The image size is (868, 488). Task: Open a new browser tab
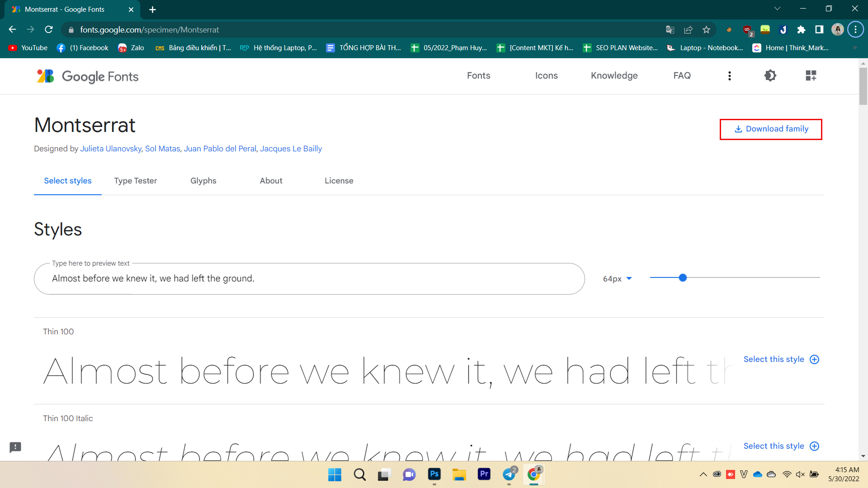pyautogui.click(x=152, y=9)
